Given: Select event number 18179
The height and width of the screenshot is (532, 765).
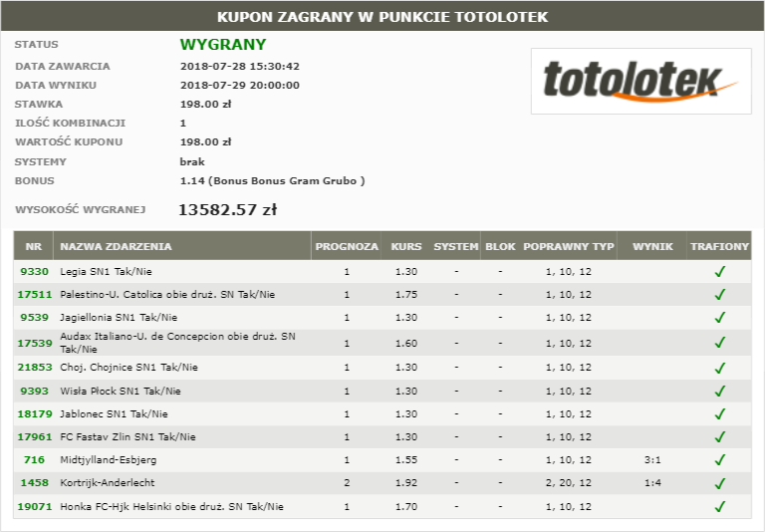Looking at the screenshot, I should [x=34, y=413].
